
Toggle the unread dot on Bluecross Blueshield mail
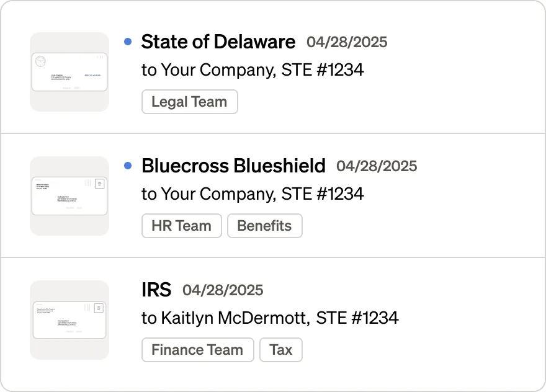[128, 165]
